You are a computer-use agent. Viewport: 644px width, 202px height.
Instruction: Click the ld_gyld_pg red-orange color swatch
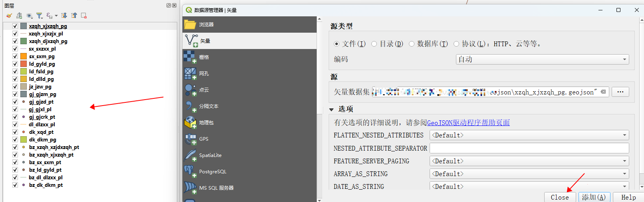pos(24,64)
